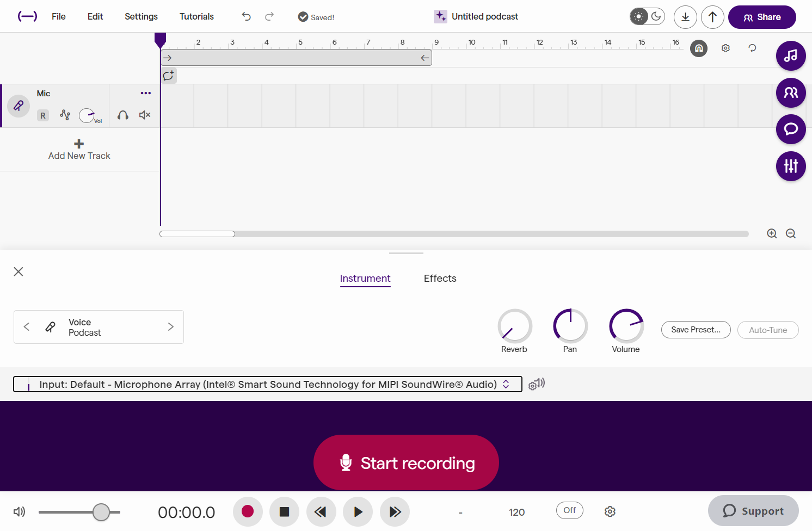This screenshot has height=531, width=812.
Task: Select previous instrument preset chevron
Action: [27, 326]
